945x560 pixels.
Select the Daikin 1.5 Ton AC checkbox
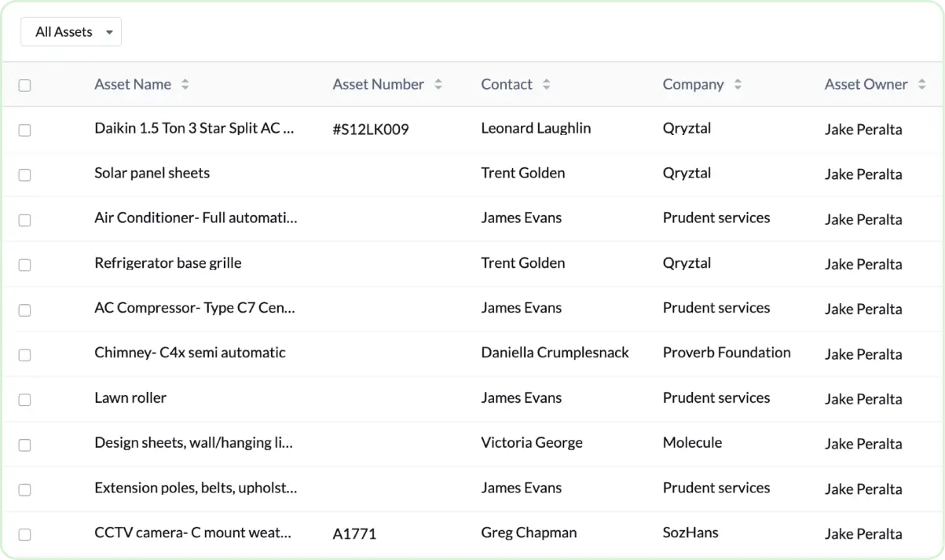pyautogui.click(x=25, y=130)
